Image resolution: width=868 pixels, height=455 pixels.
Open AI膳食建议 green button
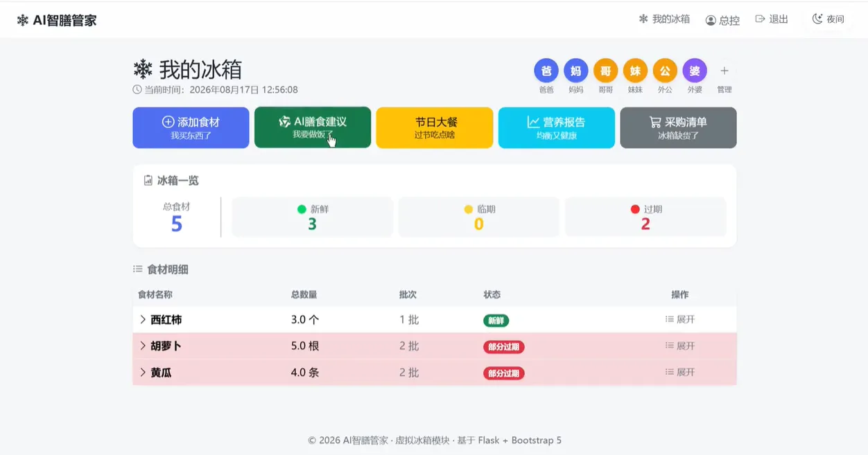point(313,127)
